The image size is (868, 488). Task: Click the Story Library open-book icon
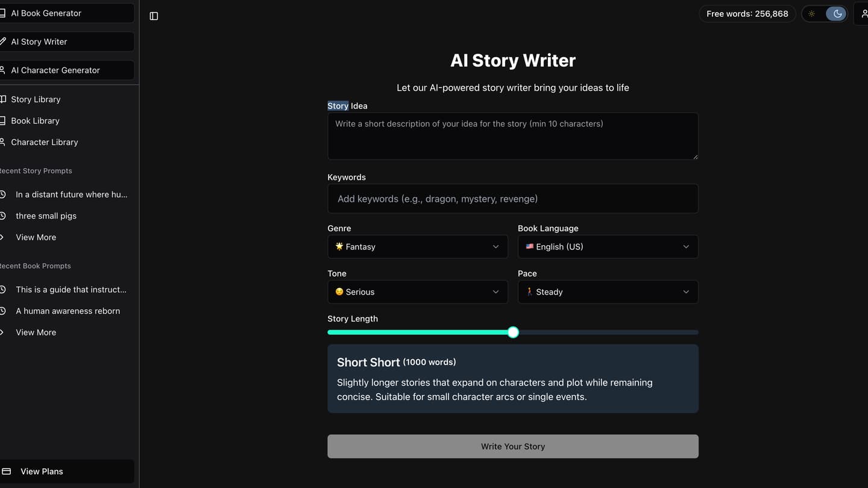point(4,99)
